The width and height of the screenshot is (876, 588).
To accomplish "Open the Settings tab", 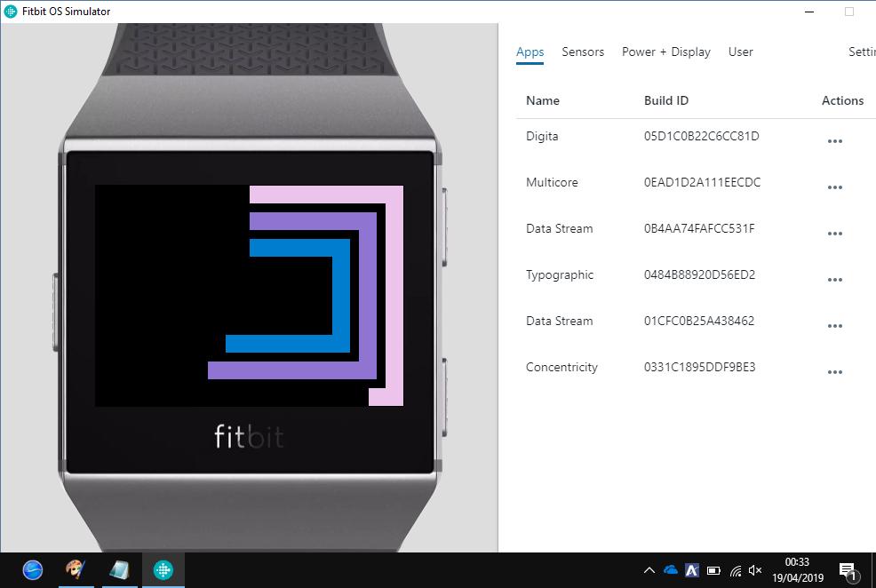I will pyautogui.click(x=862, y=52).
